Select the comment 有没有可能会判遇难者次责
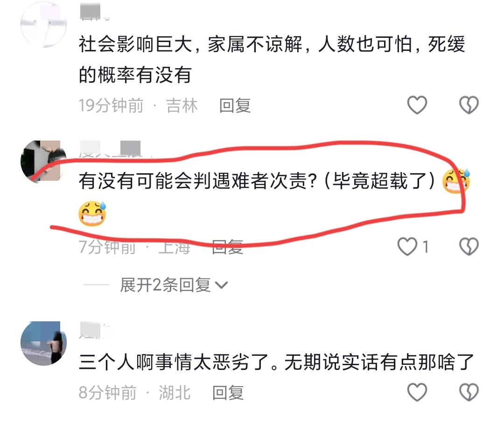This screenshot has width=504, height=425. [x=198, y=181]
